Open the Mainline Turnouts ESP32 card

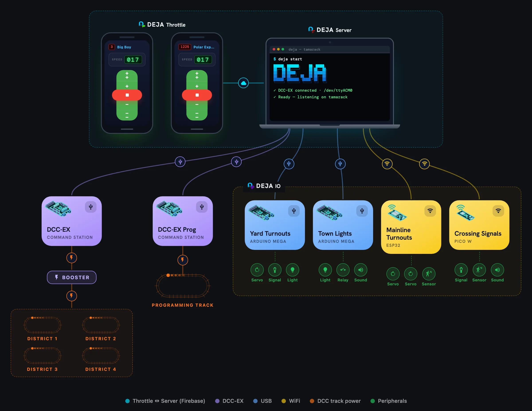411,227
